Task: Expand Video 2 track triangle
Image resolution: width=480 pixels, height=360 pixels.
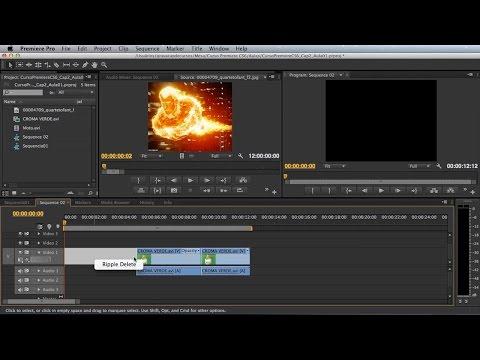Action: (39, 243)
